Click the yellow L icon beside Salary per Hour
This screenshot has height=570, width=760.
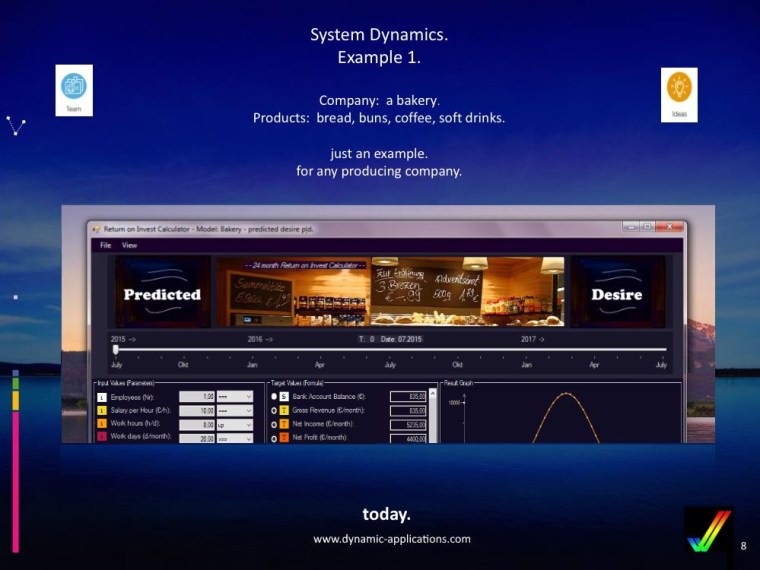pos(101,411)
